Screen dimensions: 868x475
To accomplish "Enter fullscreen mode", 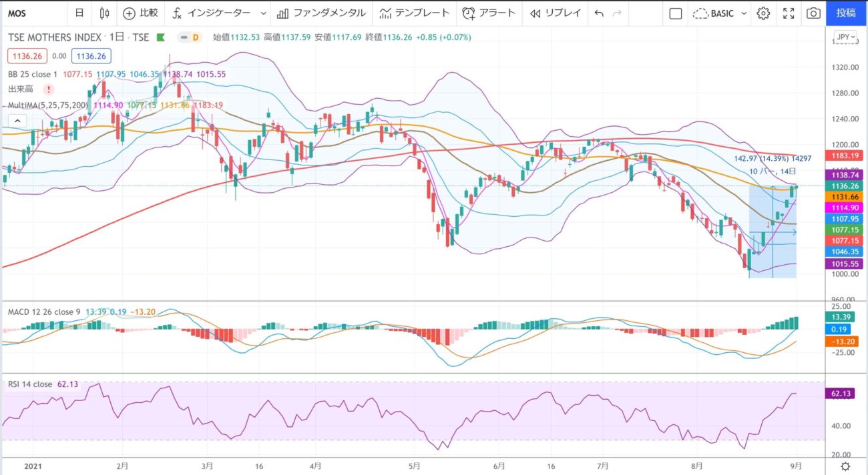I will click(789, 13).
